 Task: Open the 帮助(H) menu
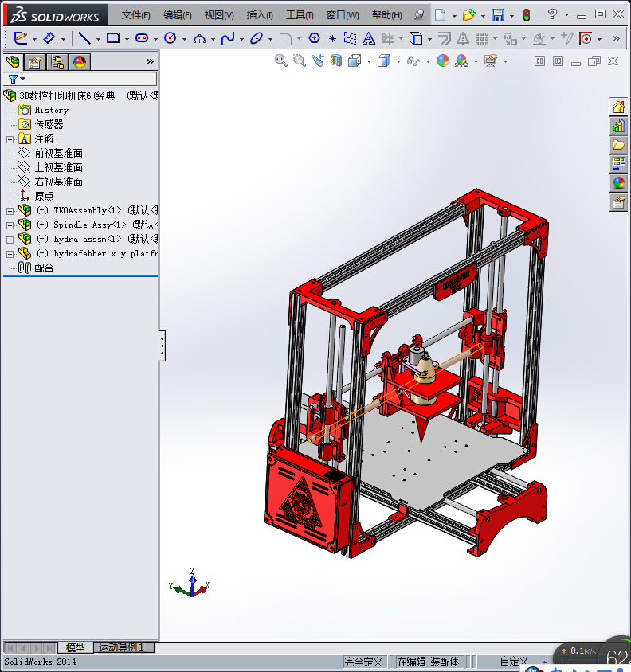tap(387, 15)
